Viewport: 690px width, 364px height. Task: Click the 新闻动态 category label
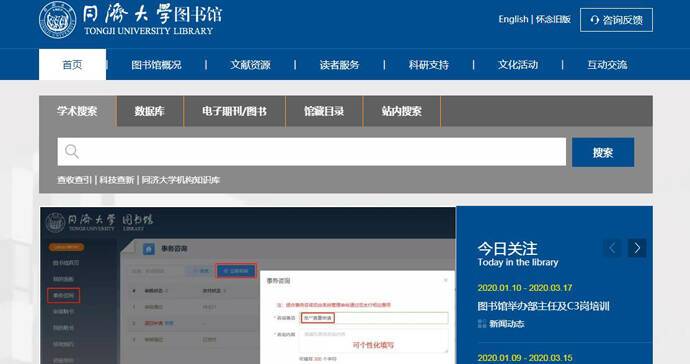click(506, 324)
